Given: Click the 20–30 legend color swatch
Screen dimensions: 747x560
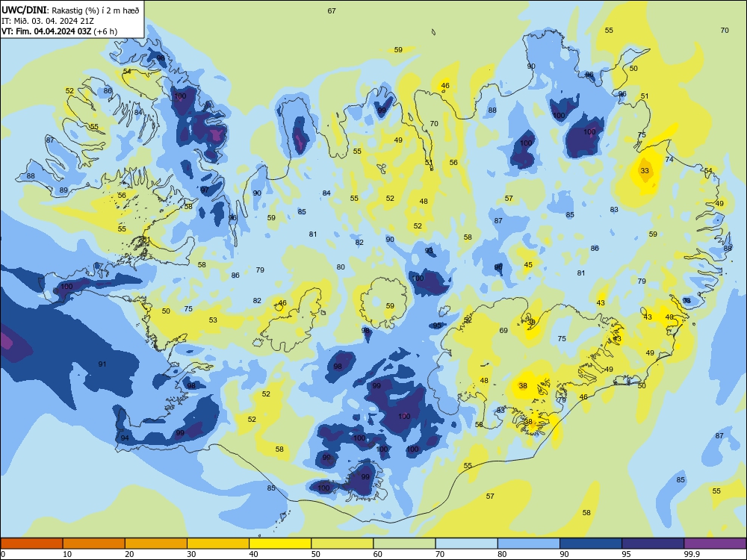Looking at the screenshot, I should [x=156, y=544].
